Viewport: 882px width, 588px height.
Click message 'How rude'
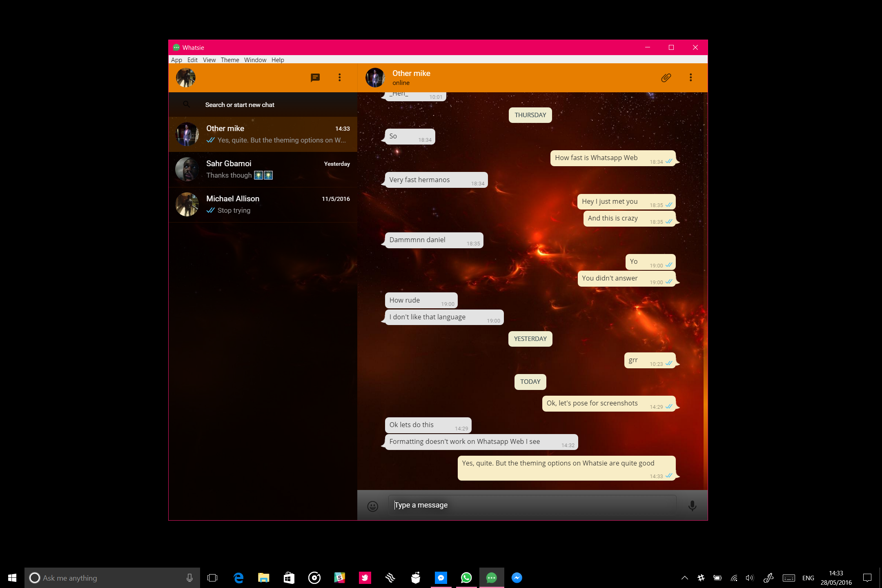click(x=421, y=300)
